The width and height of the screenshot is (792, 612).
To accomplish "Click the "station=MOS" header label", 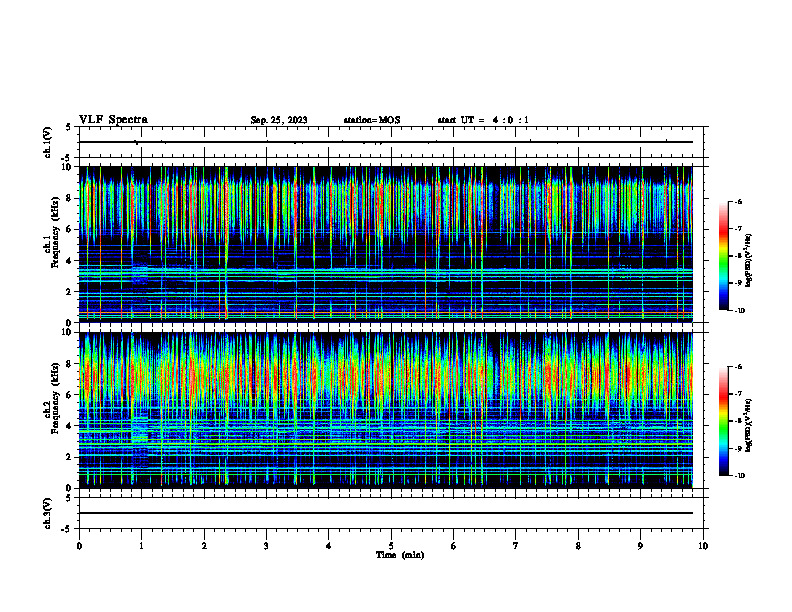I will [372, 120].
